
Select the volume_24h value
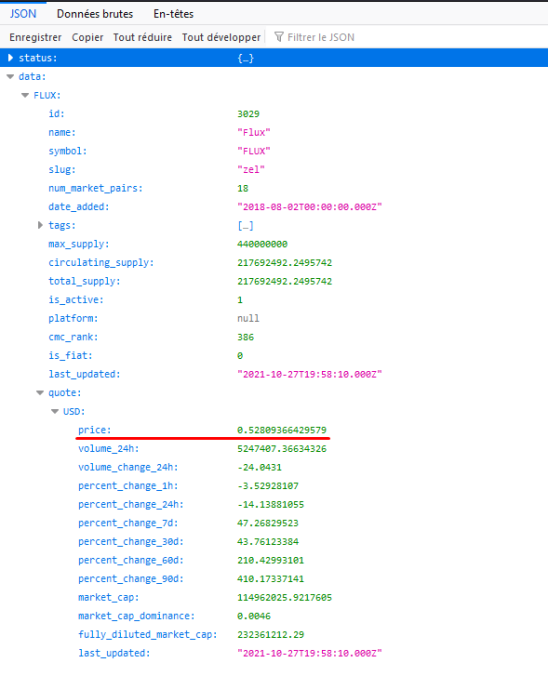click(x=282, y=449)
